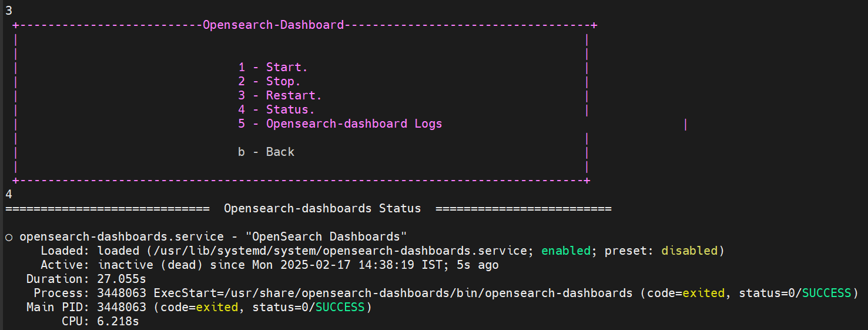Select the "4 - Status." menu entry
The height and width of the screenshot is (330, 868).
tap(276, 109)
